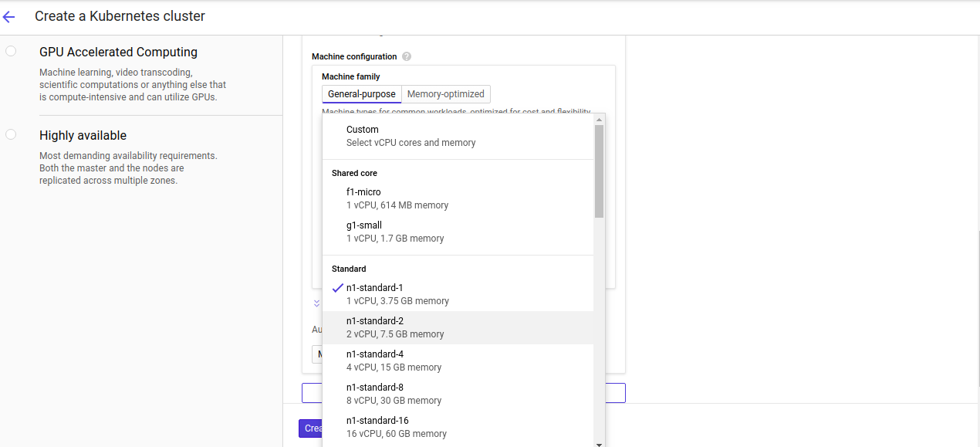This screenshot has width=980, height=447.
Task: Click the checkmark beside n1-standard-1
Action: pyautogui.click(x=337, y=287)
